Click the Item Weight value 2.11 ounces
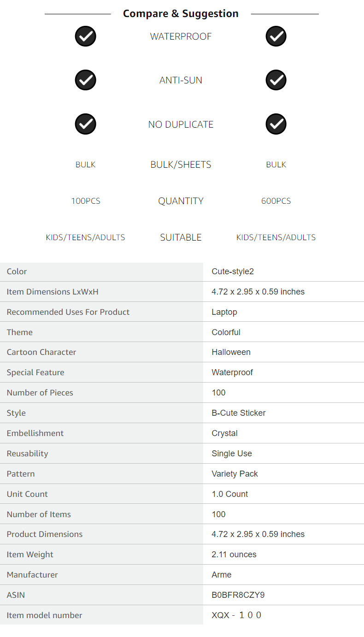 234,554
